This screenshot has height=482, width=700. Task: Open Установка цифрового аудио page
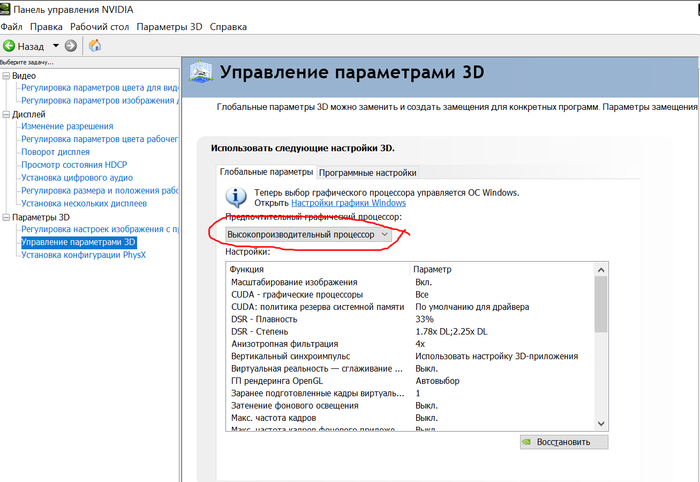(x=77, y=178)
